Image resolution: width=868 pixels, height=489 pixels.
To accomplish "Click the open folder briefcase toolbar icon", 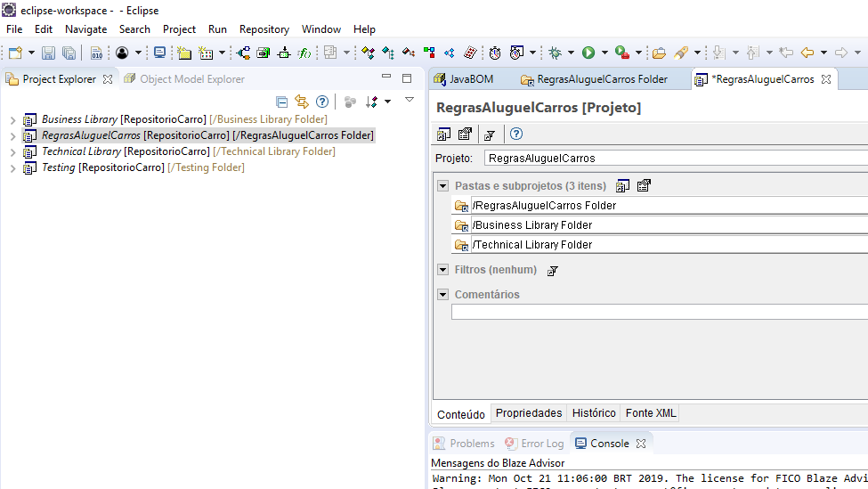I will (x=659, y=53).
